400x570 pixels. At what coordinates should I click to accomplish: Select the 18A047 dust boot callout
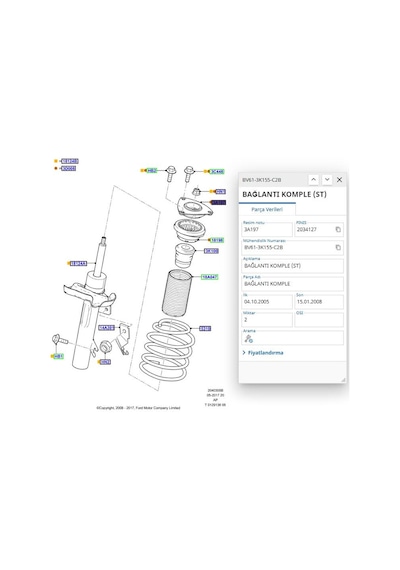210,277
